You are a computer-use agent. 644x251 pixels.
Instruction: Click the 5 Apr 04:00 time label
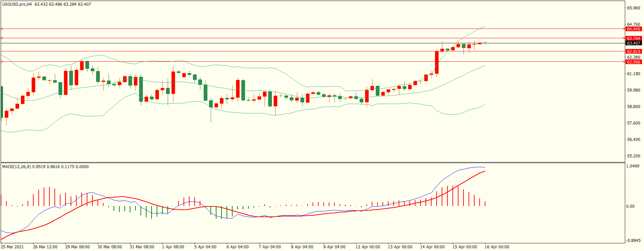coord(205,247)
